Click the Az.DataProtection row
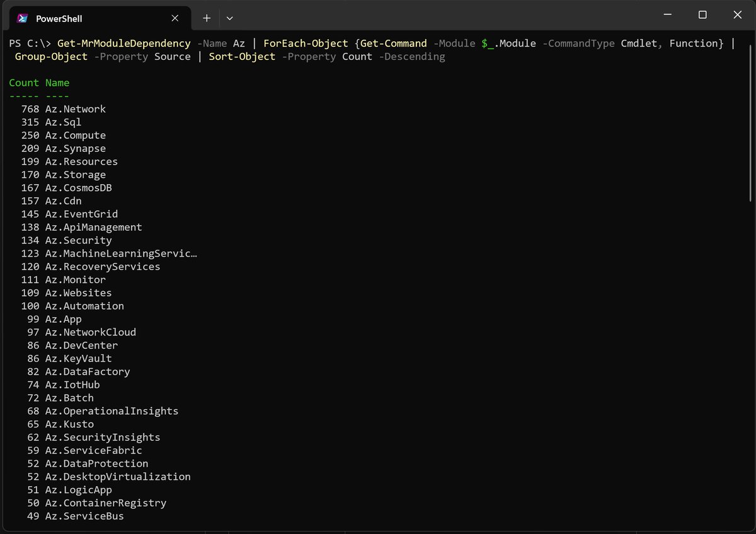The image size is (756, 534). [88, 463]
